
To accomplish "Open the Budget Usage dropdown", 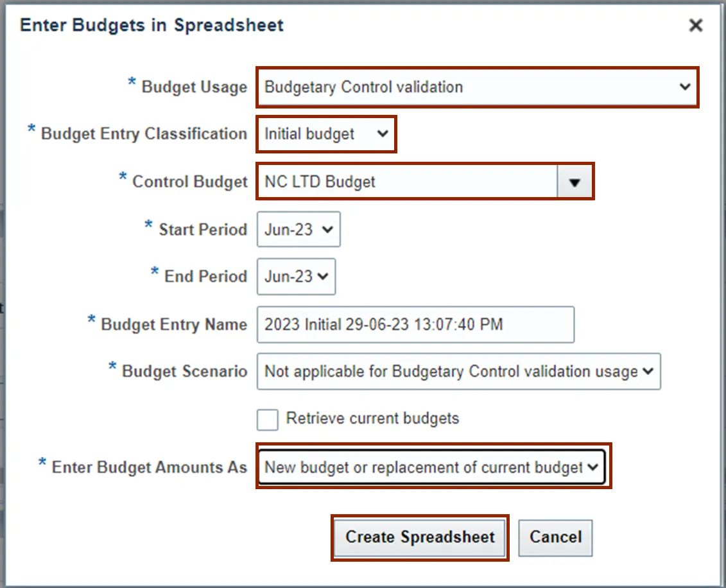I will [476, 87].
